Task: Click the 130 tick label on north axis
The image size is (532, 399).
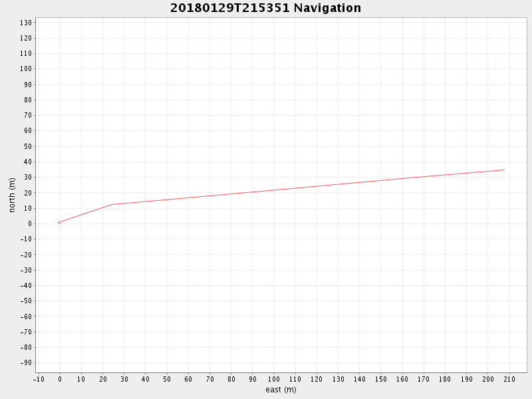Action: (x=26, y=23)
